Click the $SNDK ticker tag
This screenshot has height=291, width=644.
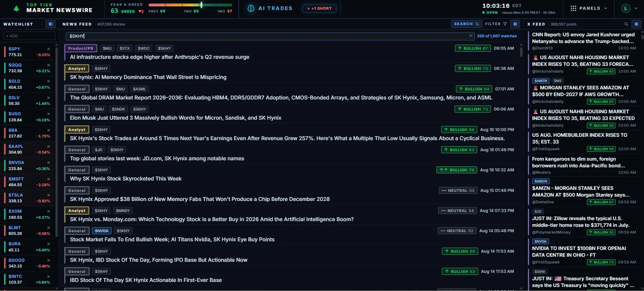pyautogui.click(x=118, y=109)
